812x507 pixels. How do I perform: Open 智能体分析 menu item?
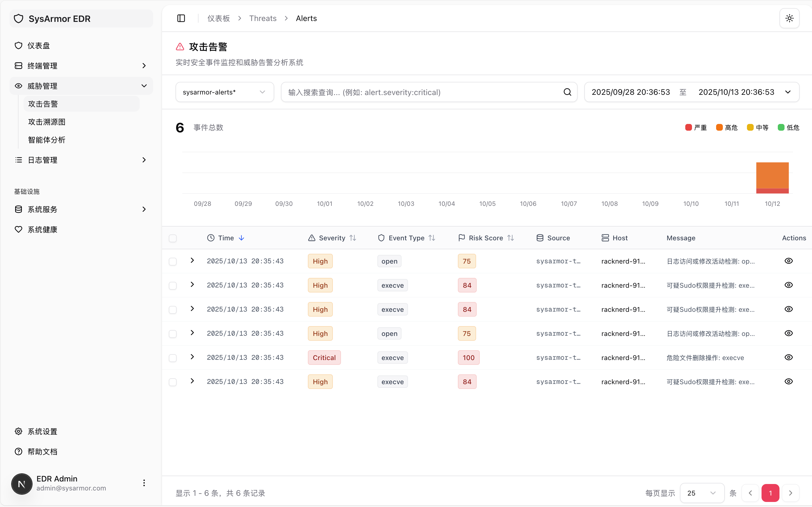[47, 140]
